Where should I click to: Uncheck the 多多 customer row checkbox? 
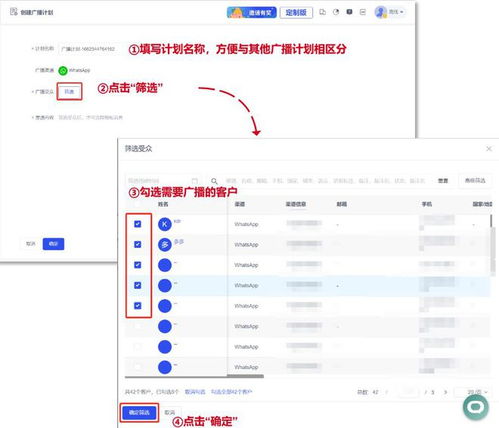pos(138,244)
